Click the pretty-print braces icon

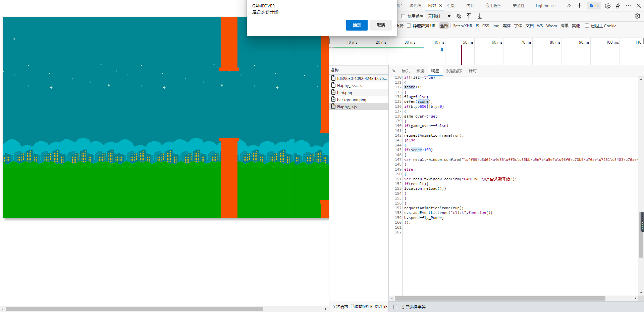395,307
